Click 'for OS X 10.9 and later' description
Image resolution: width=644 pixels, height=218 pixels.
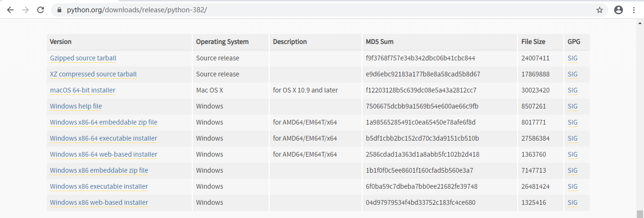(x=305, y=90)
